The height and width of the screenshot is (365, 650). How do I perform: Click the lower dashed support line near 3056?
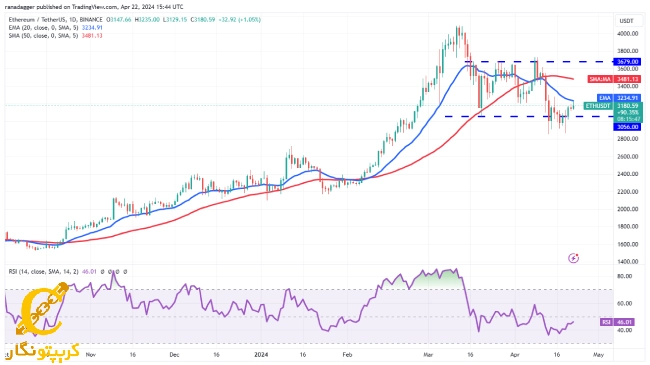[x=529, y=117]
